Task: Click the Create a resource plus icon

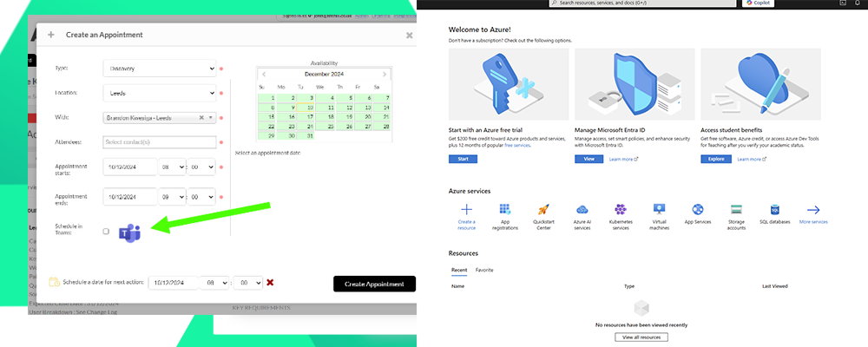Action: tap(466, 210)
